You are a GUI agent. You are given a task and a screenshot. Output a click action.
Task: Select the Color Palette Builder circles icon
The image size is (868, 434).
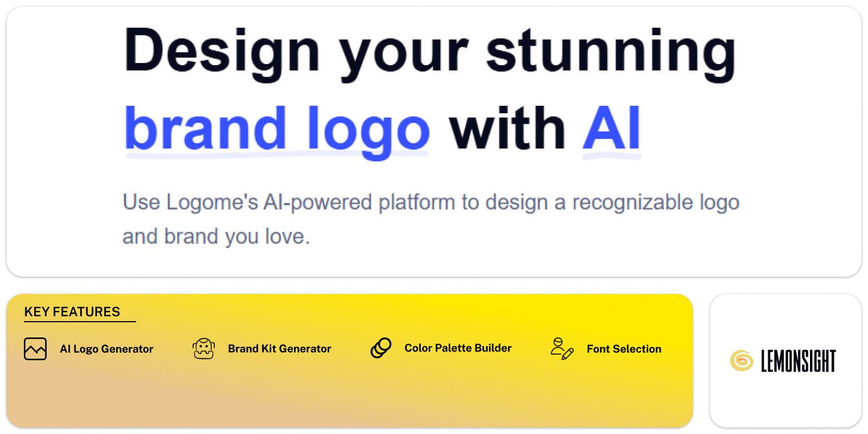click(x=381, y=348)
